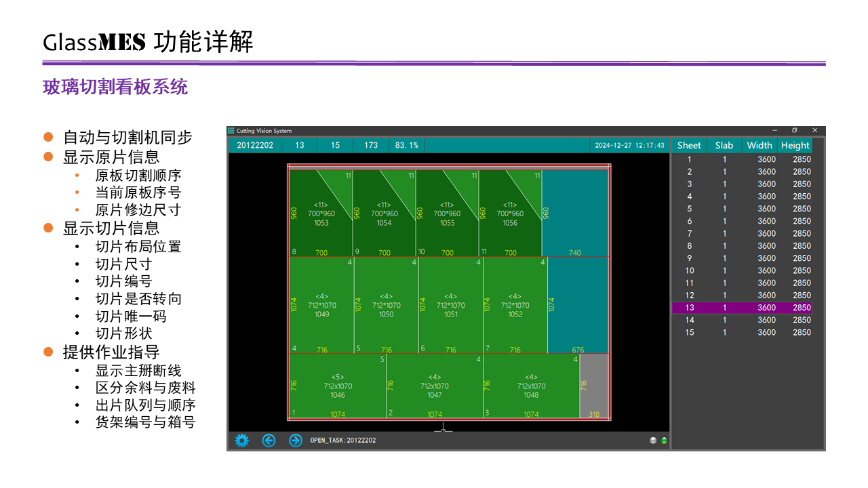Click the Cutting Vision System title icon
This screenshot has height=488, width=868.
tap(231, 131)
